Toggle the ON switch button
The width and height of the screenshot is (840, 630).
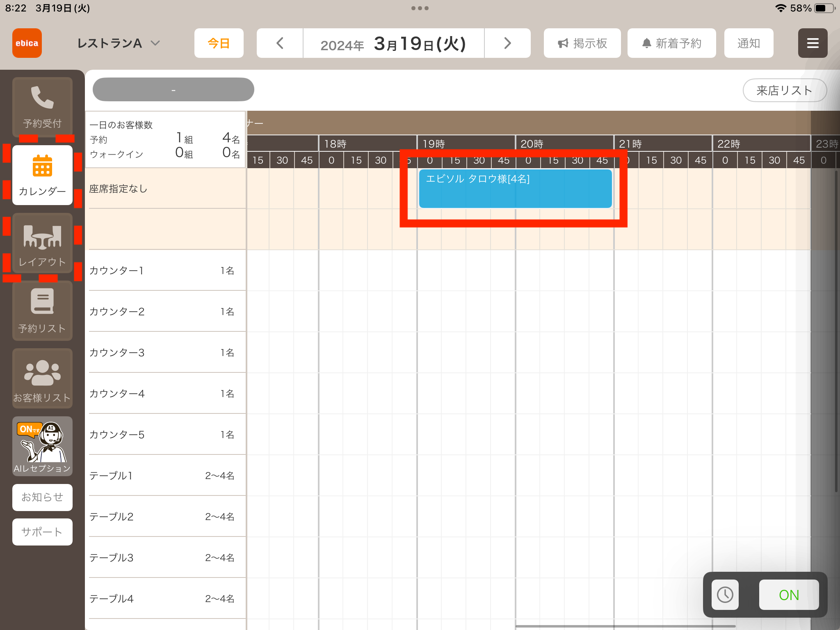pos(789,595)
